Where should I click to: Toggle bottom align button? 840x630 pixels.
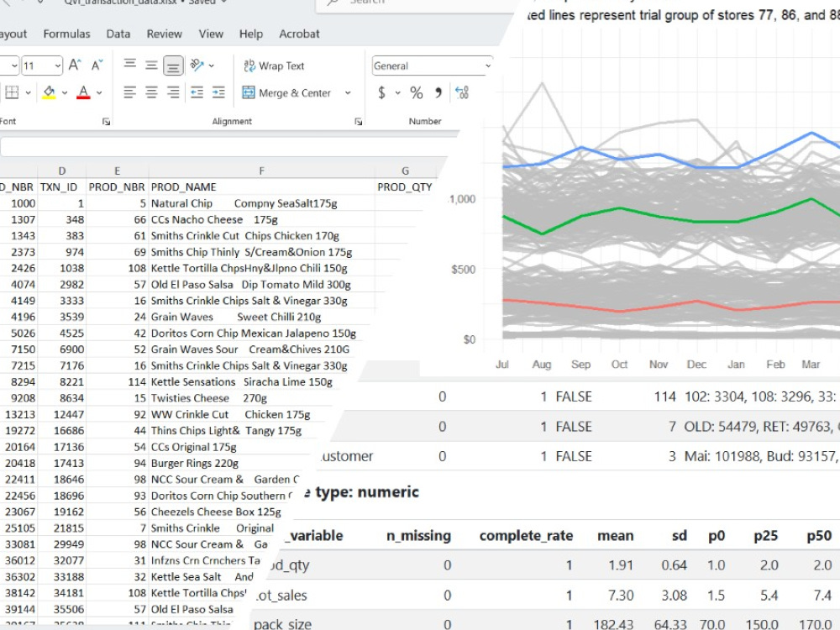173,66
